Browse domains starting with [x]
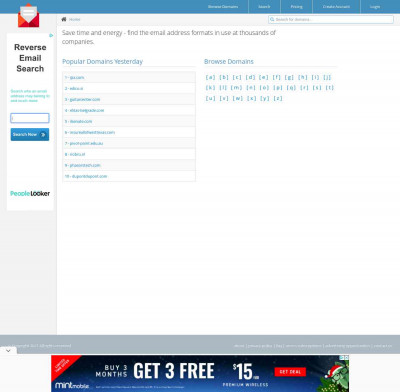This screenshot has height=392, width=400. tap(252, 98)
